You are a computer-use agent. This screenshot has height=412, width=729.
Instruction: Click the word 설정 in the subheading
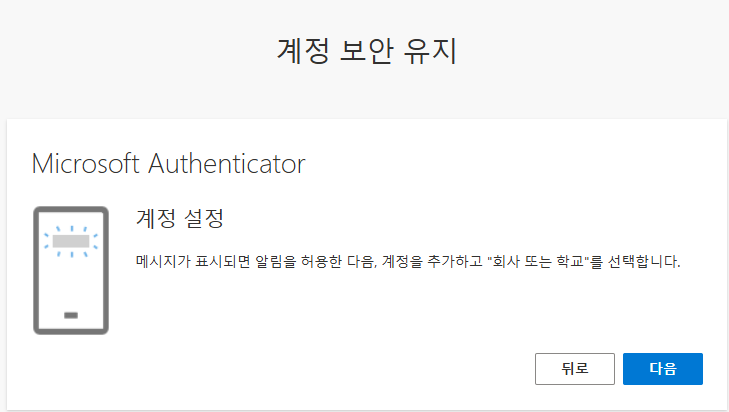pos(209,218)
